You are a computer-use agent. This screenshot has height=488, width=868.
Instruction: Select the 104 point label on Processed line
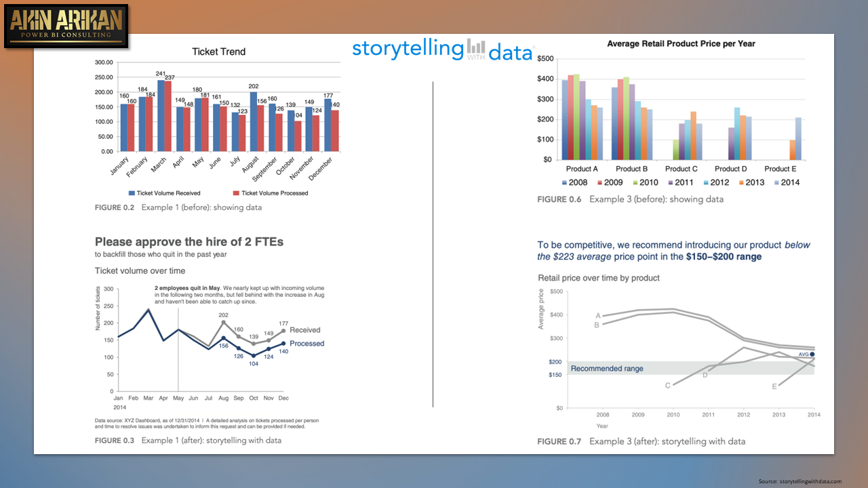point(254,364)
